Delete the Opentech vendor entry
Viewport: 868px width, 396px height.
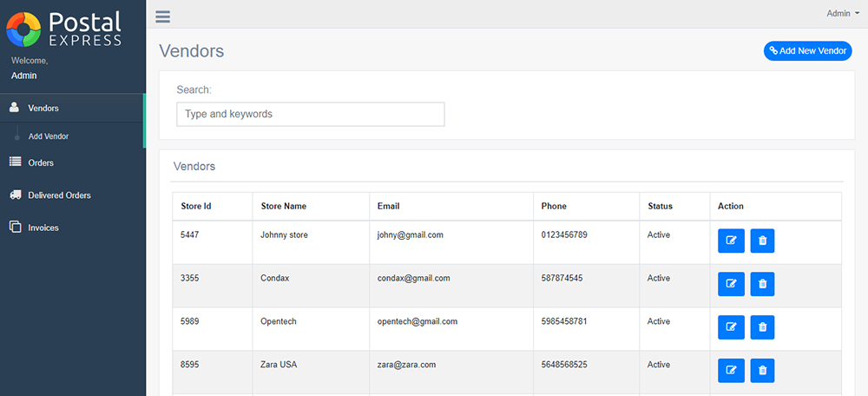[762, 327]
